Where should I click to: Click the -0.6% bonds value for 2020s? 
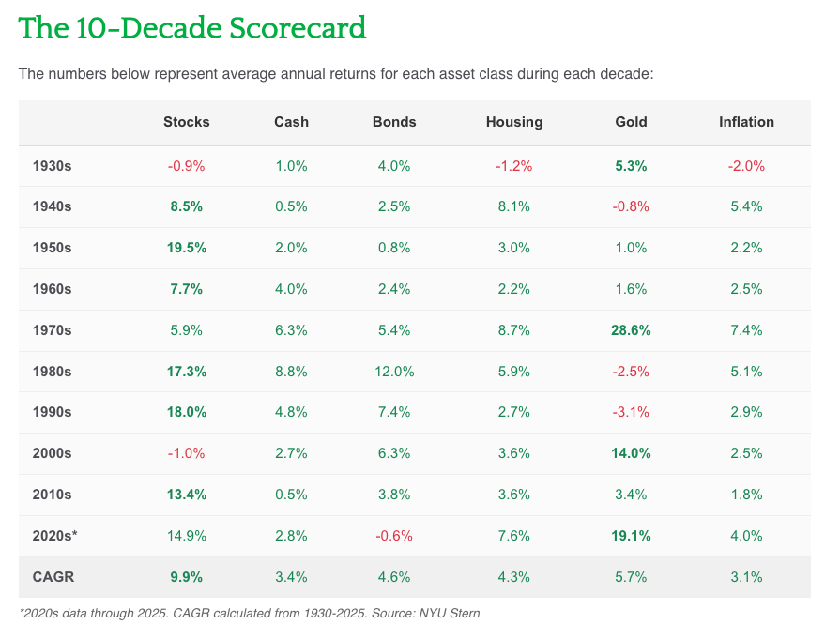tap(394, 536)
